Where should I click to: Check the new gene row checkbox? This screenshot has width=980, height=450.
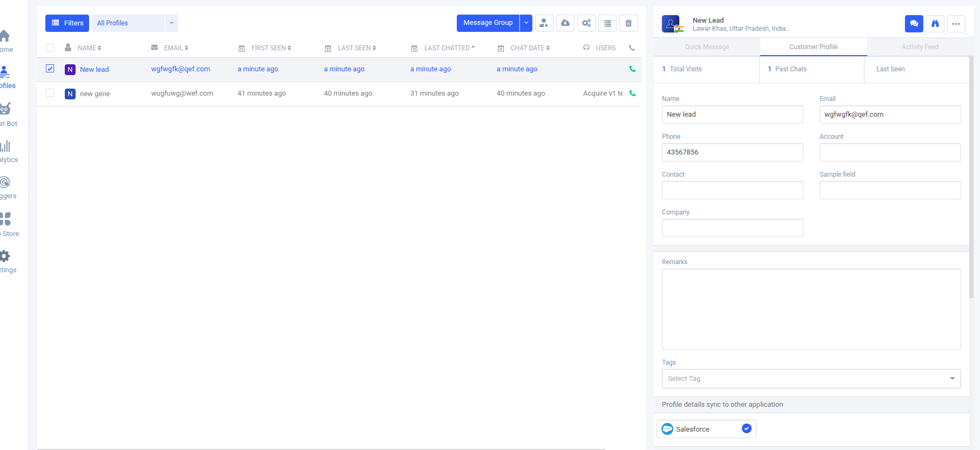coord(50,93)
